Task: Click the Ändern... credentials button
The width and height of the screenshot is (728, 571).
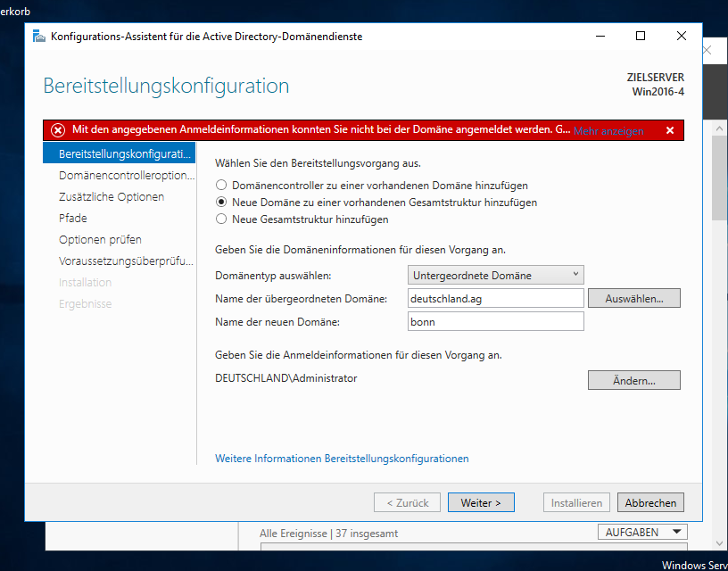Action: click(633, 381)
